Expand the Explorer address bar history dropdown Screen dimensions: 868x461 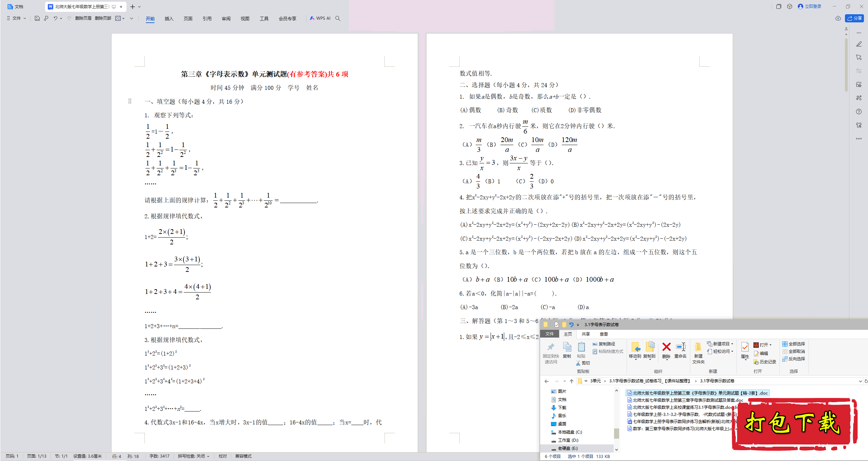pyautogui.click(x=860, y=381)
